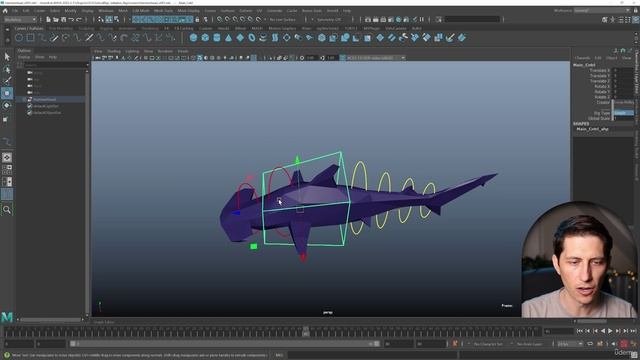This screenshot has width=640, height=360.
Task: Expand the Hammerhead node in Outliner
Action: 24,99
